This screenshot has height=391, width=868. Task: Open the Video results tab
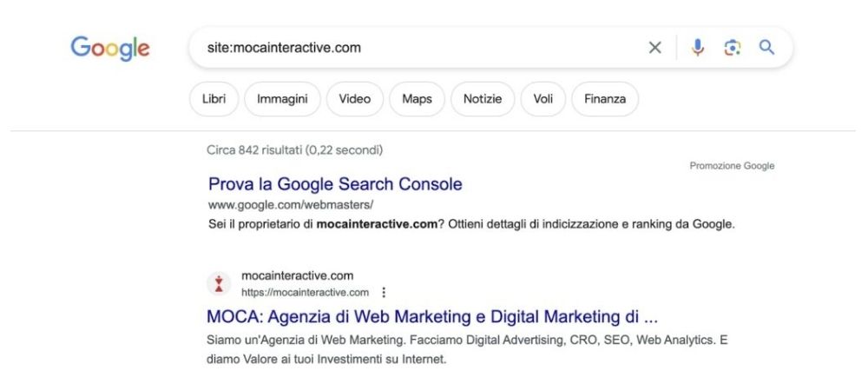[355, 99]
